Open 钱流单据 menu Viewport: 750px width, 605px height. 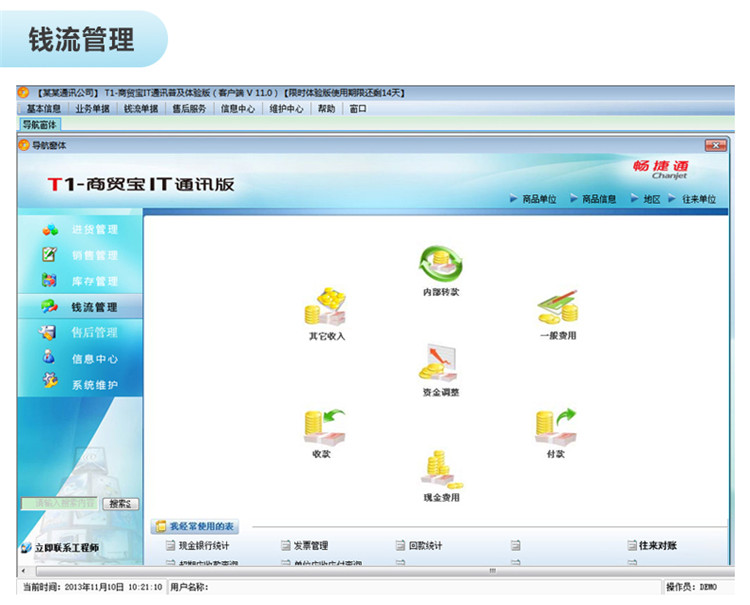141,109
